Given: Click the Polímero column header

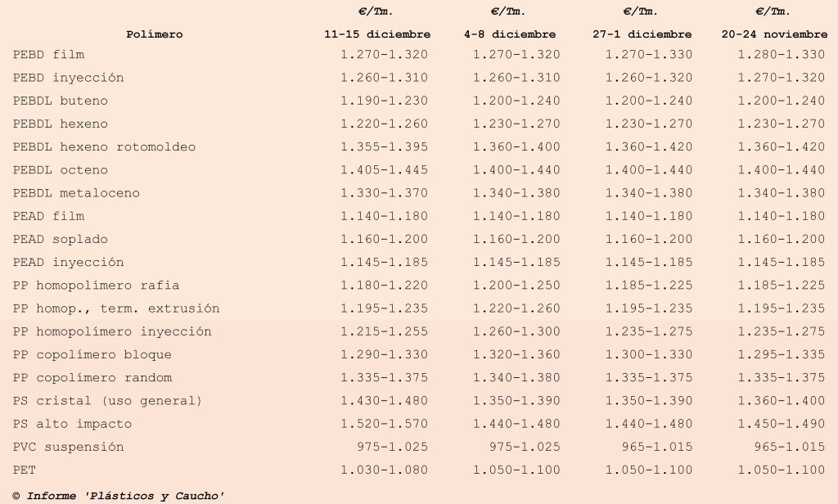Looking at the screenshot, I should (x=155, y=34).
